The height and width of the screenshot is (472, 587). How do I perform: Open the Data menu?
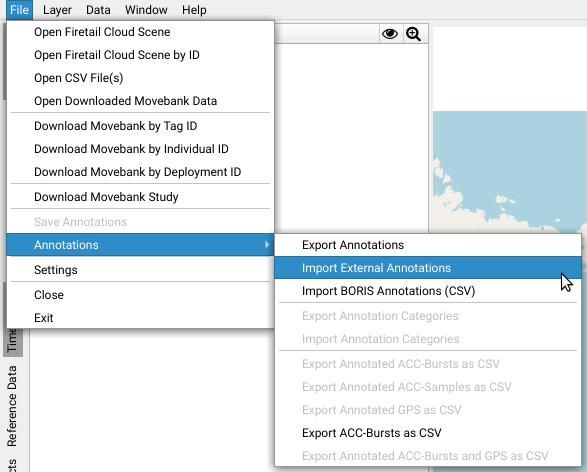(98, 10)
